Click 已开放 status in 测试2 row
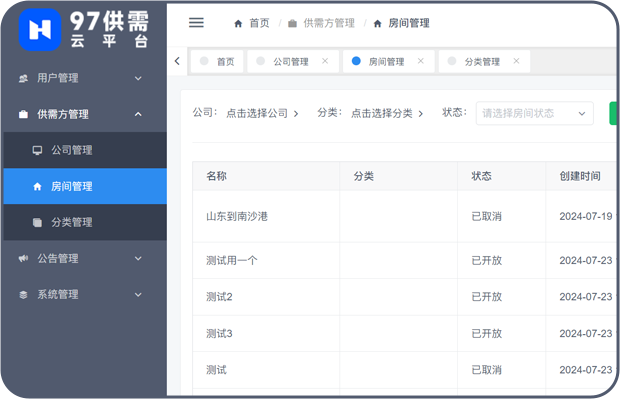Screen dimensions: 620x399 click(486, 297)
